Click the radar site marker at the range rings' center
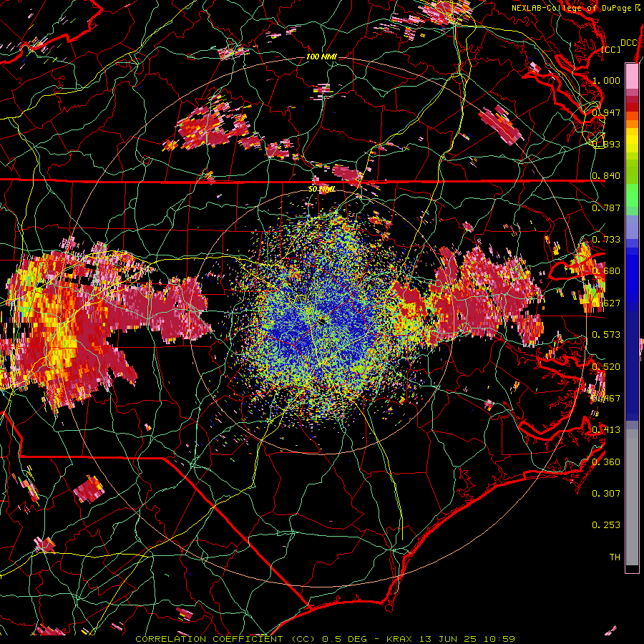Viewport: 644px width, 644px height. coord(322,321)
